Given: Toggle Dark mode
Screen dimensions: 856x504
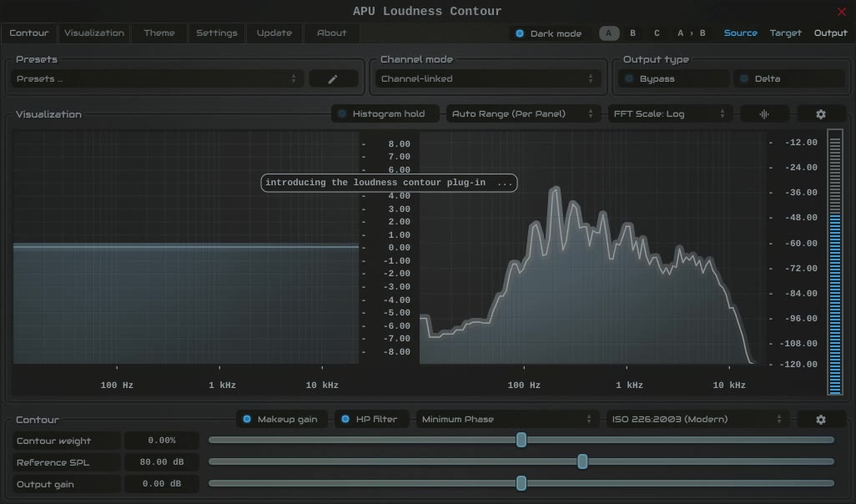Looking at the screenshot, I should (548, 33).
